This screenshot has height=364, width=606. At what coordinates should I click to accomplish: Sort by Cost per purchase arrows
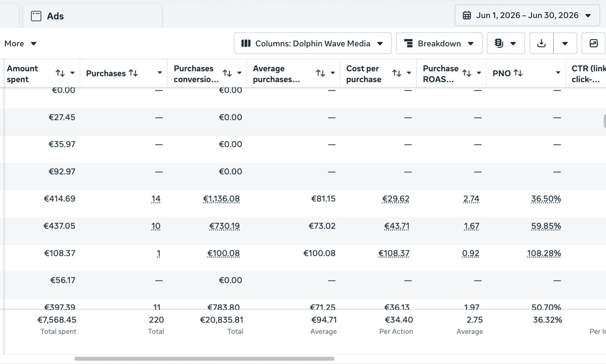[x=397, y=73]
